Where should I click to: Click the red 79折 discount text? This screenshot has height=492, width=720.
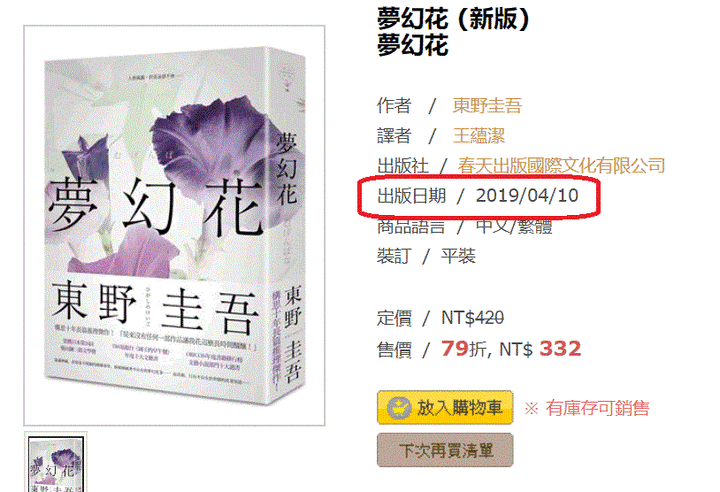(464, 349)
